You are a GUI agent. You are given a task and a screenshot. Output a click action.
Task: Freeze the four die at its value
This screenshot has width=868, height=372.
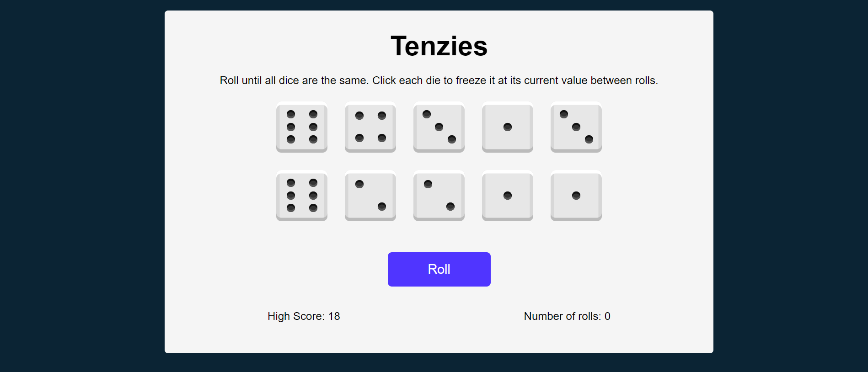[370, 128]
